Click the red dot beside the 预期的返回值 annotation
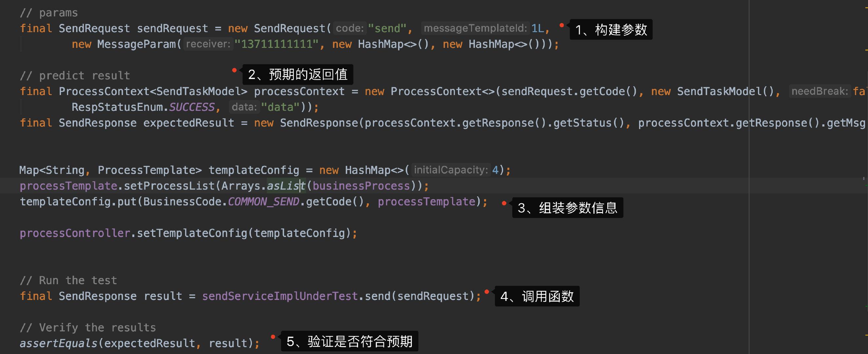This screenshot has width=868, height=354. click(234, 70)
